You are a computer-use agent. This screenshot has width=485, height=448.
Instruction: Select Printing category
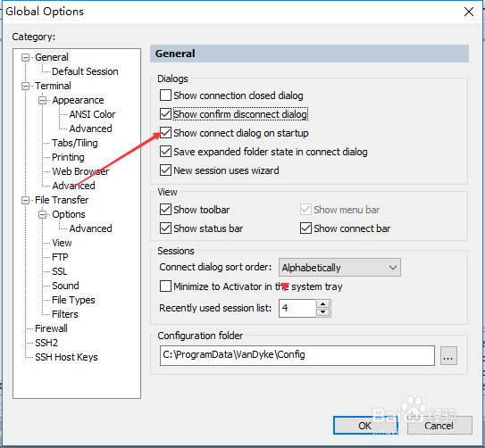(x=68, y=157)
